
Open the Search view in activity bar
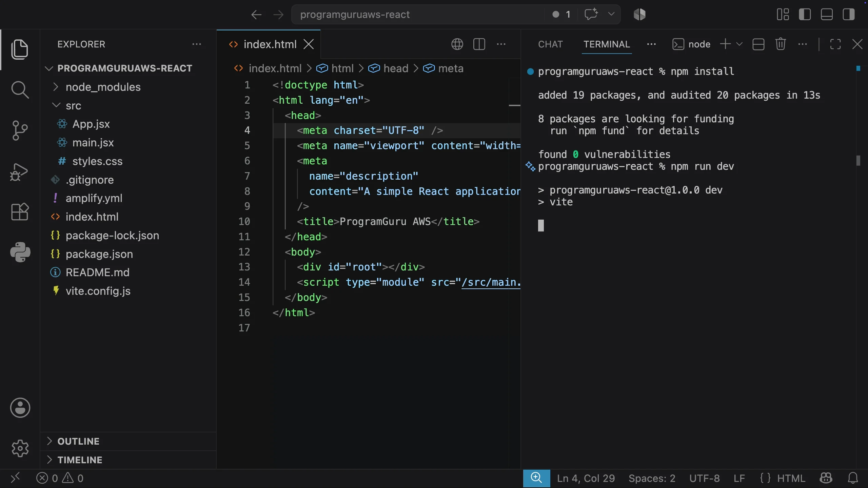[20, 90]
